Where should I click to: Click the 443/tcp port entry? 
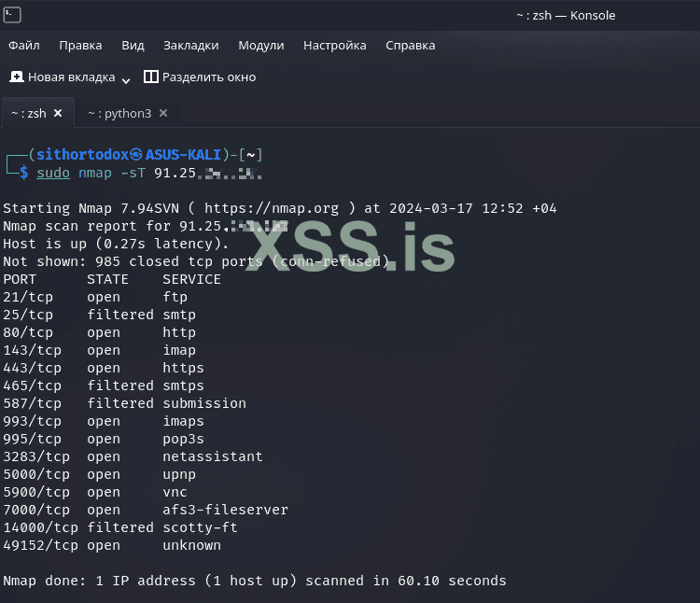[x=32, y=368]
